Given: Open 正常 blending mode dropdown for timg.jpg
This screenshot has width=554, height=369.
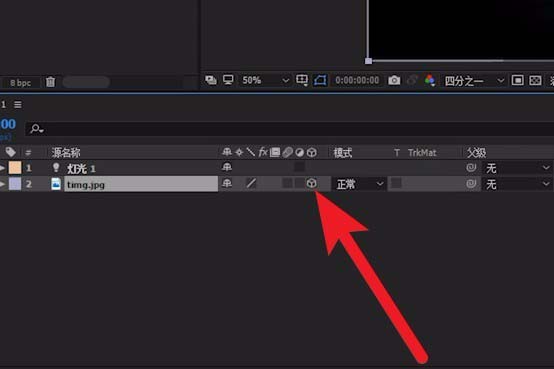Looking at the screenshot, I should pos(359,184).
